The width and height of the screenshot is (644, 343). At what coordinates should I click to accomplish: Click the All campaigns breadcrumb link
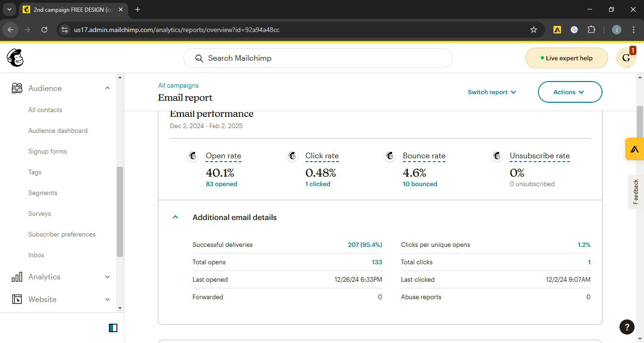click(x=178, y=85)
